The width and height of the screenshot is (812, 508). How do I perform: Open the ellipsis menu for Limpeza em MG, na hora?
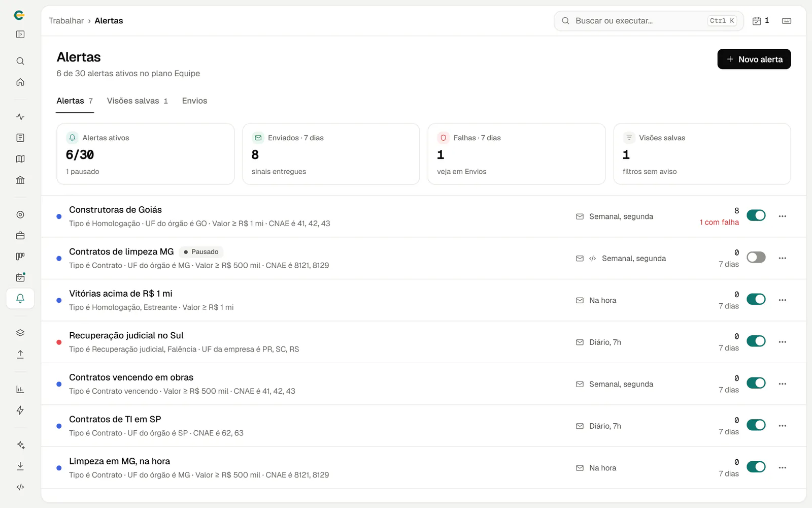point(783,468)
